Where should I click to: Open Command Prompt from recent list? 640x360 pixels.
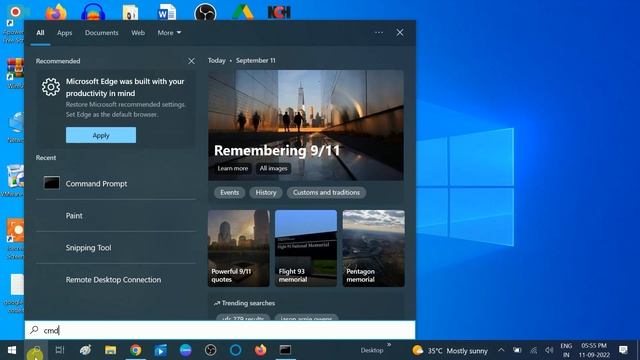pyautogui.click(x=116, y=184)
